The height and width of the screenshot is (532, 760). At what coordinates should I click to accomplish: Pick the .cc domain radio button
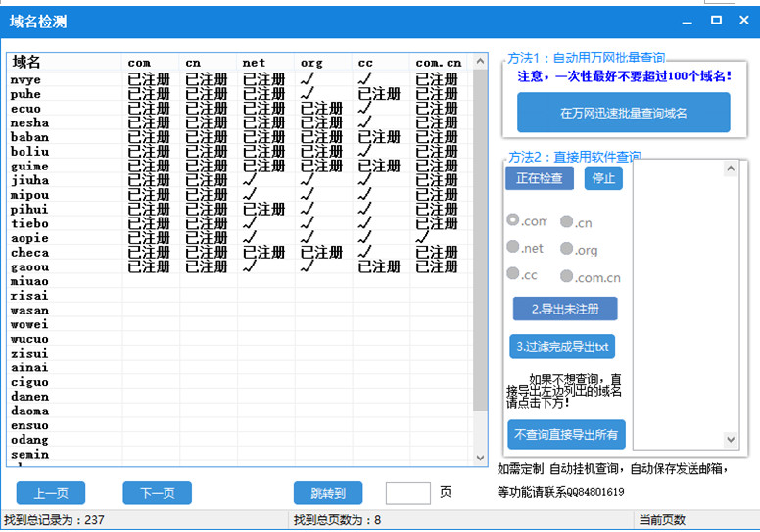[x=513, y=274]
